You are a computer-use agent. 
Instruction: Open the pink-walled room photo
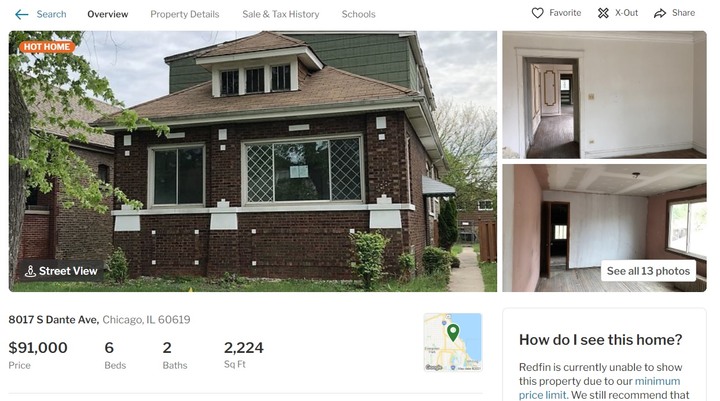pyautogui.click(x=604, y=228)
